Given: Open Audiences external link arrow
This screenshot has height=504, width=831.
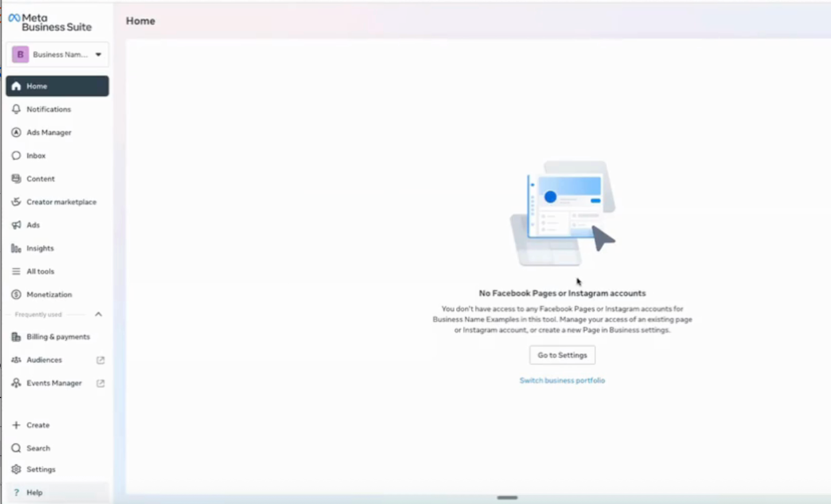Looking at the screenshot, I should (x=101, y=360).
